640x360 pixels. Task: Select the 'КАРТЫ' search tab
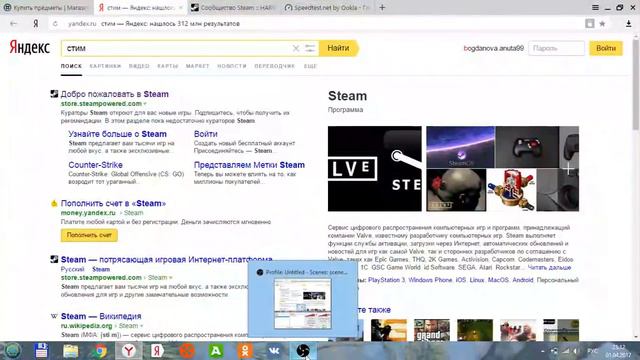point(168,66)
